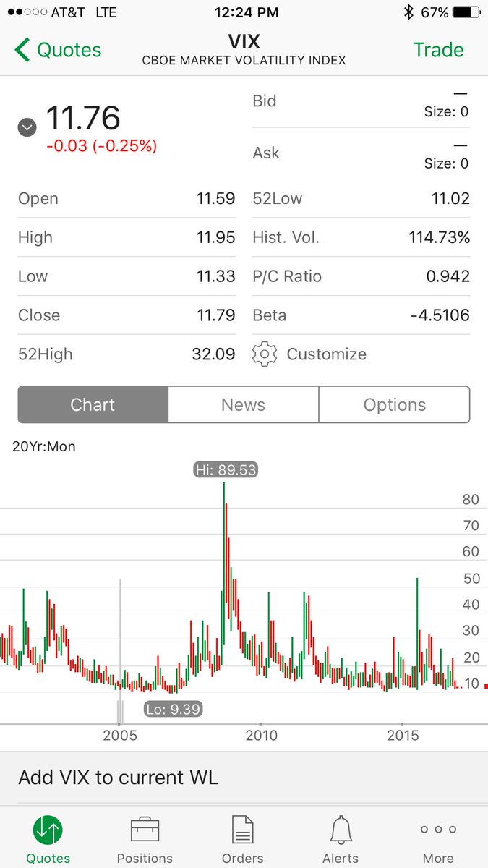488x868 pixels.
Task: Tap the Close value 11.79
Action: pyautogui.click(x=215, y=315)
